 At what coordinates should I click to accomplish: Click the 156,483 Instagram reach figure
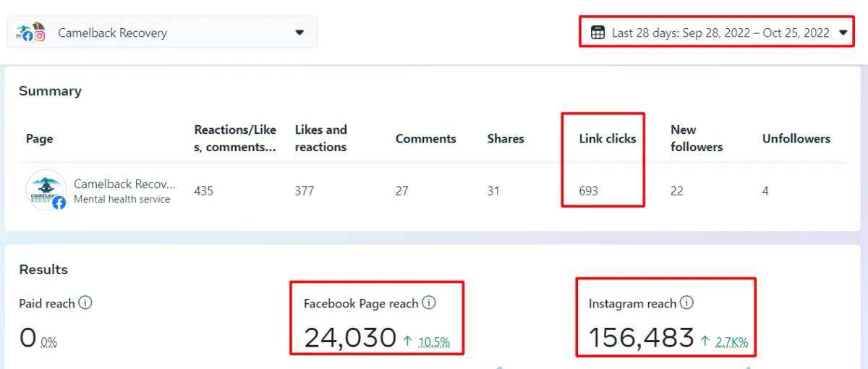click(x=641, y=337)
